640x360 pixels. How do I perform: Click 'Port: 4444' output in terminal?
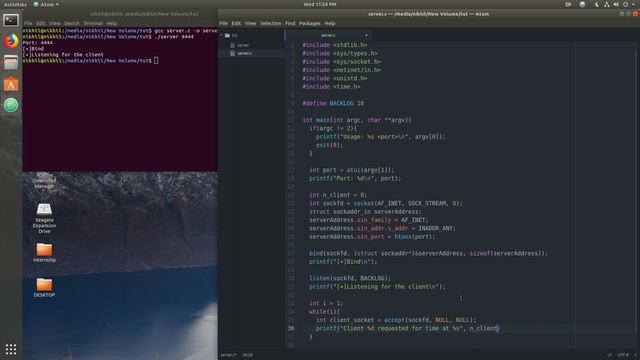click(38, 43)
